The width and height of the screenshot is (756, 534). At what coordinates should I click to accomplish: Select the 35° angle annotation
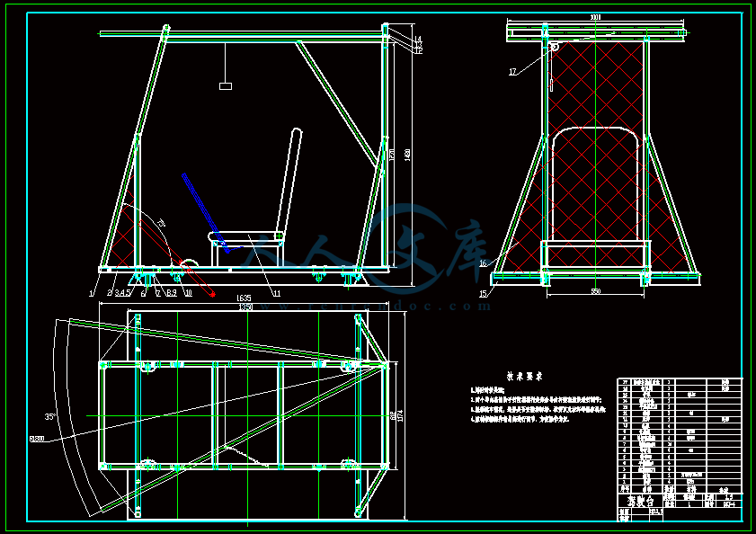50,417
